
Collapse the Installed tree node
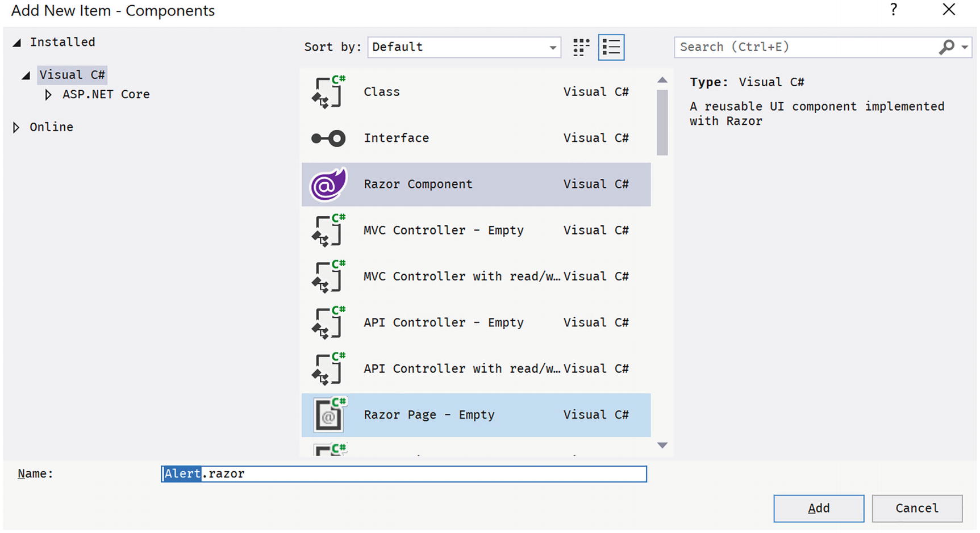coord(17,43)
